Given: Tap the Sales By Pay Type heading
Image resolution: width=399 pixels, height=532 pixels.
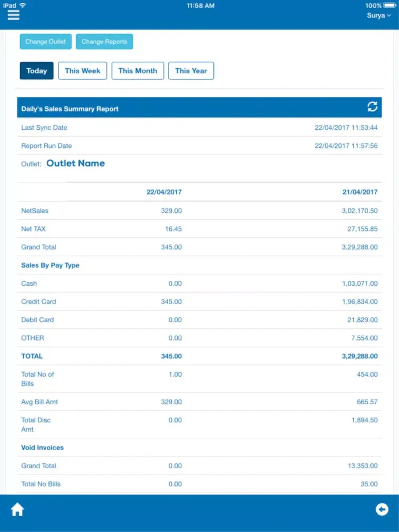Looking at the screenshot, I should click(50, 265).
